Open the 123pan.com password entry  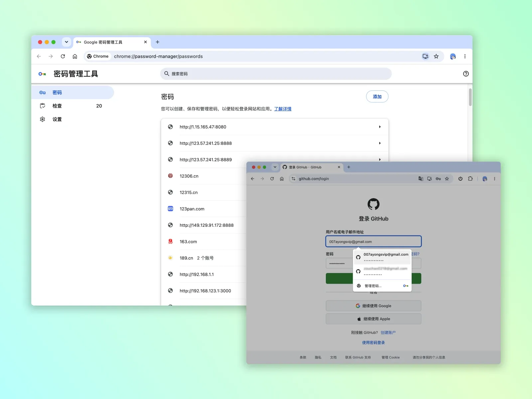coord(204,209)
